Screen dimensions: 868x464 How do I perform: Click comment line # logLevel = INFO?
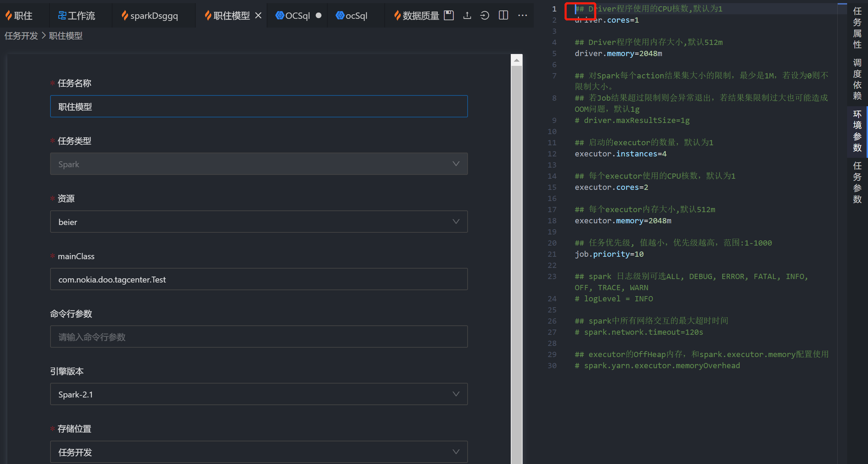pyautogui.click(x=614, y=299)
